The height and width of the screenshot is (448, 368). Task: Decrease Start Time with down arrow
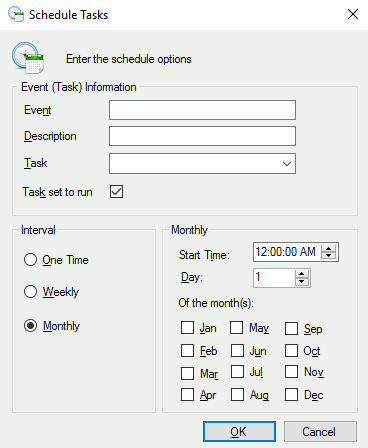click(328, 255)
